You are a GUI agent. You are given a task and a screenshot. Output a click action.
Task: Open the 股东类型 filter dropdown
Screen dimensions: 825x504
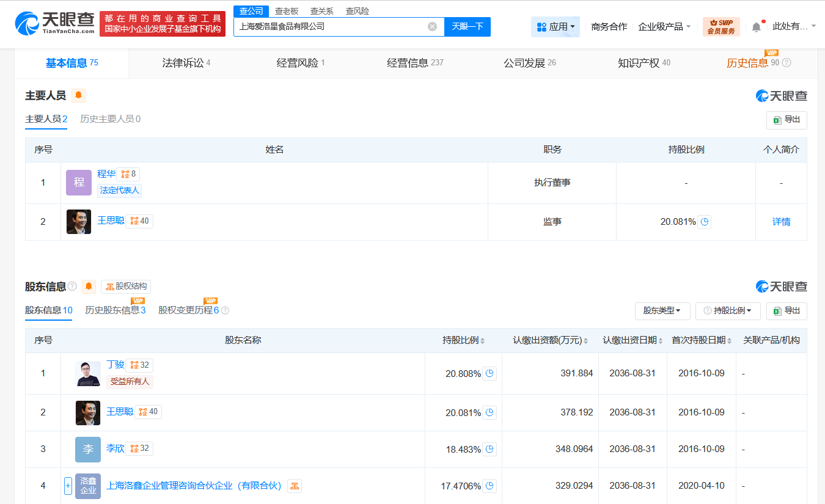662,311
